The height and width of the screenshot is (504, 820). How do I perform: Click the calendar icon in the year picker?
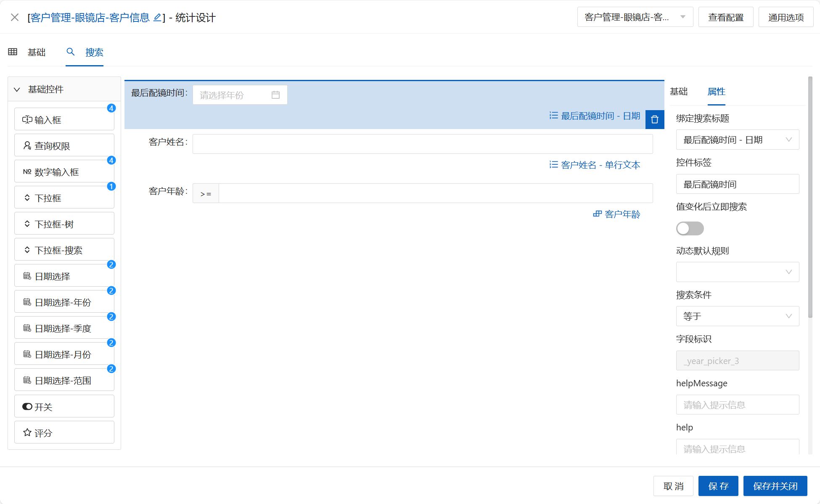275,95
